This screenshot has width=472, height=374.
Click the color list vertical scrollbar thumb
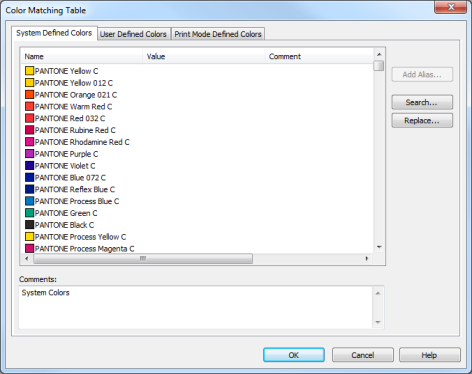[379, 66]
